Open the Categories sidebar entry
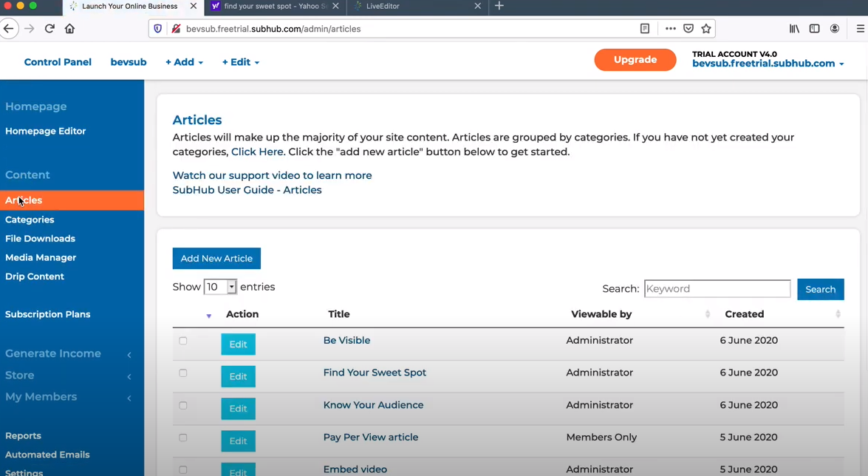 click(30, 220)
